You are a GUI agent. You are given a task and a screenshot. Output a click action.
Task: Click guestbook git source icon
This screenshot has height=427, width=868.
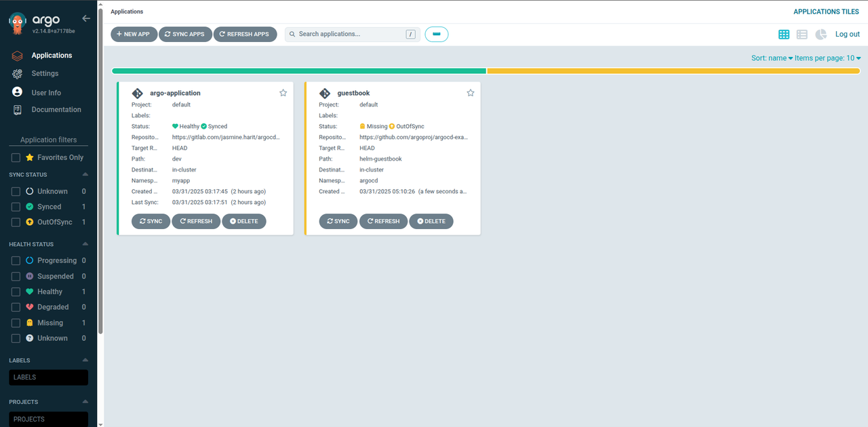click(x=325, y=94)
